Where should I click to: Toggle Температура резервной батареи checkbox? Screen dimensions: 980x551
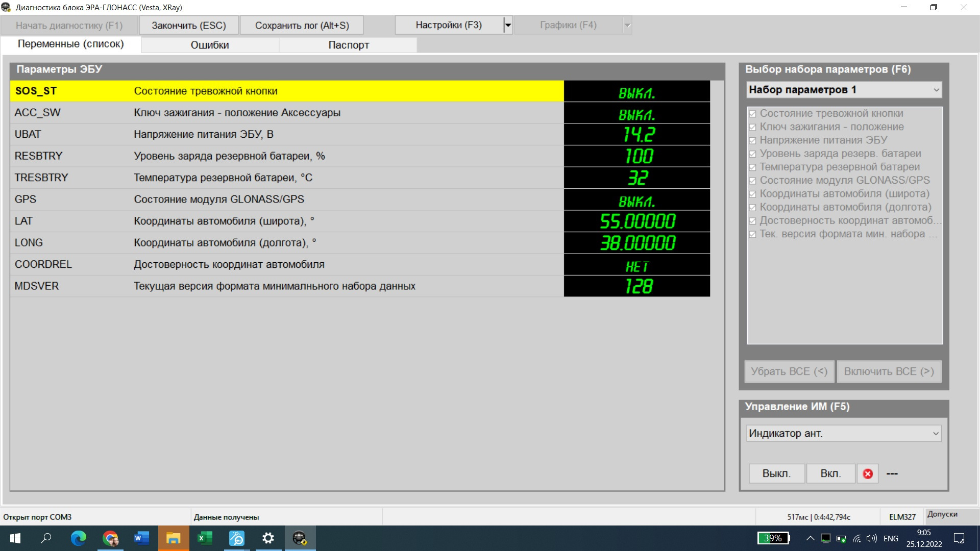(x=752, y=167)
